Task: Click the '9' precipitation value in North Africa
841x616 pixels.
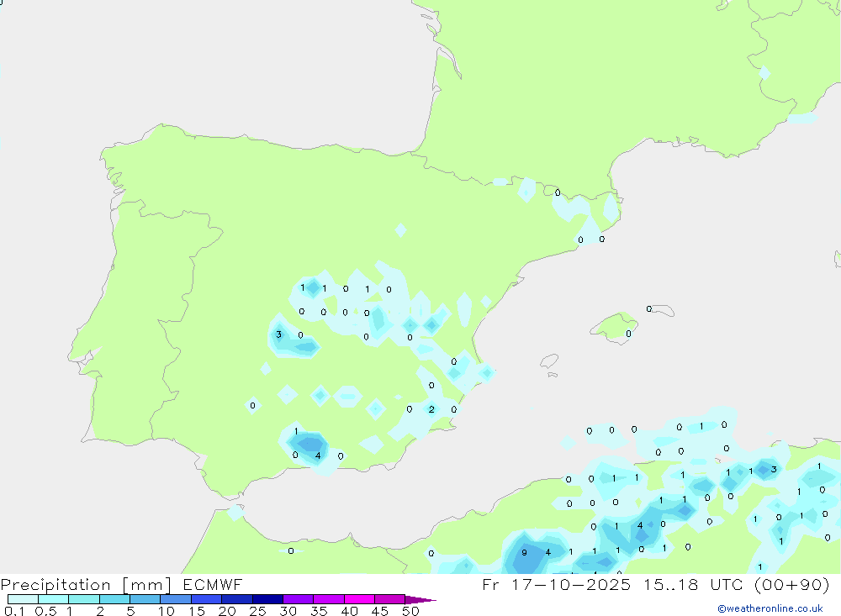Action: pyautogui.click(x=524, y=553)
